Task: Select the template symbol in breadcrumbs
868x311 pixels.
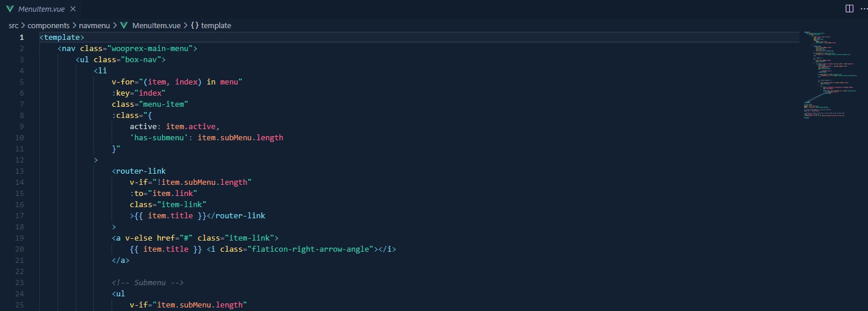Action: click(x=216, y=25)
